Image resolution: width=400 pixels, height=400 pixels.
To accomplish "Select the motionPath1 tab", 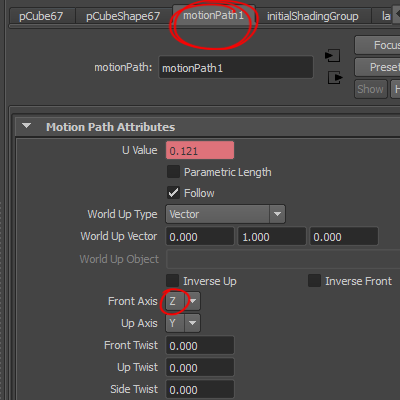I will pos(213,15).
